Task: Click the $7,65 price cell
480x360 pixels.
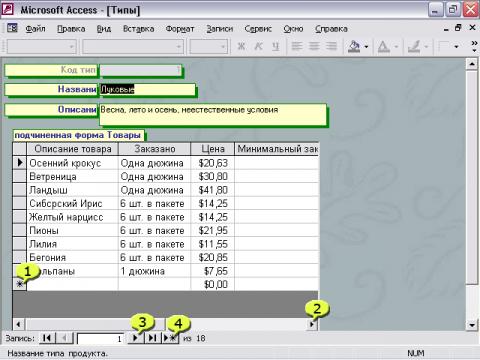Action: (x=212, y=271)
